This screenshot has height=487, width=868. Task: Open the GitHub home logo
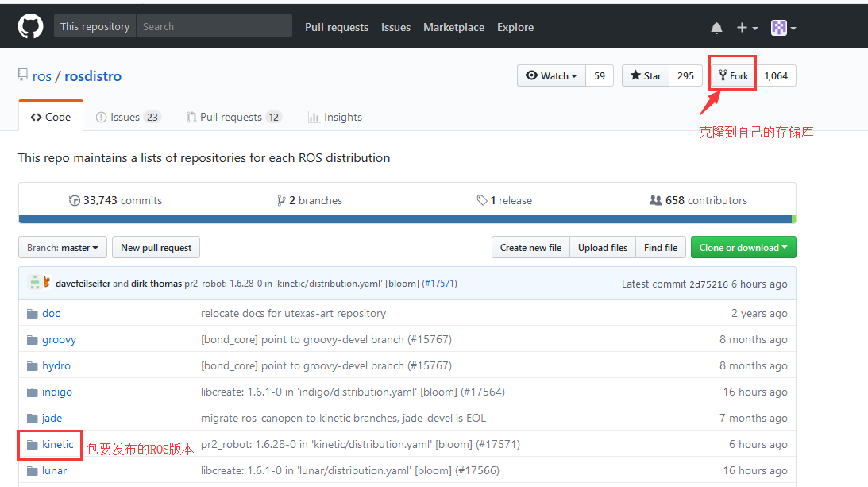point(30,26)
